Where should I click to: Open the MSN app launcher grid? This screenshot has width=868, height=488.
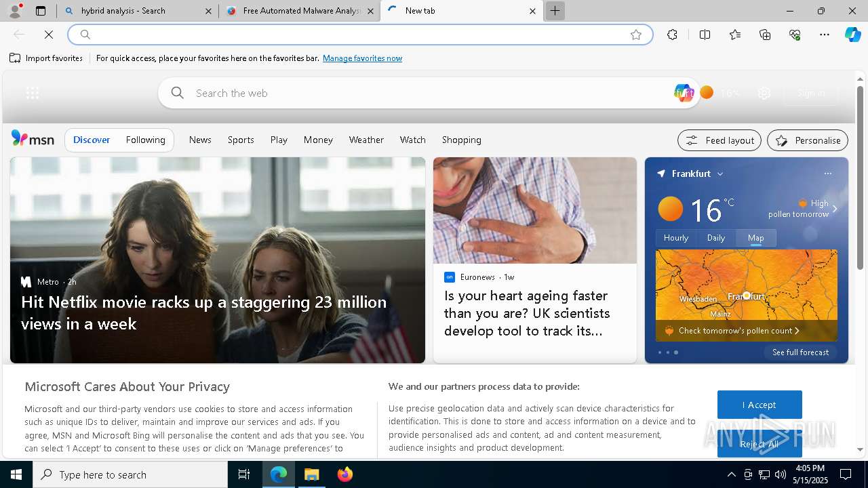click(33, 93)
